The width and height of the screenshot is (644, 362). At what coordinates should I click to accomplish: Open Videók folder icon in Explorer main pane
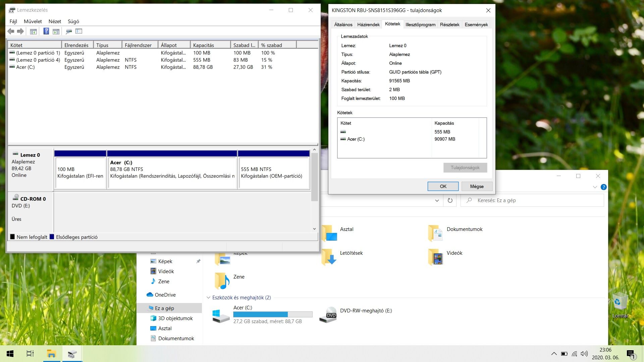(435, 257)
